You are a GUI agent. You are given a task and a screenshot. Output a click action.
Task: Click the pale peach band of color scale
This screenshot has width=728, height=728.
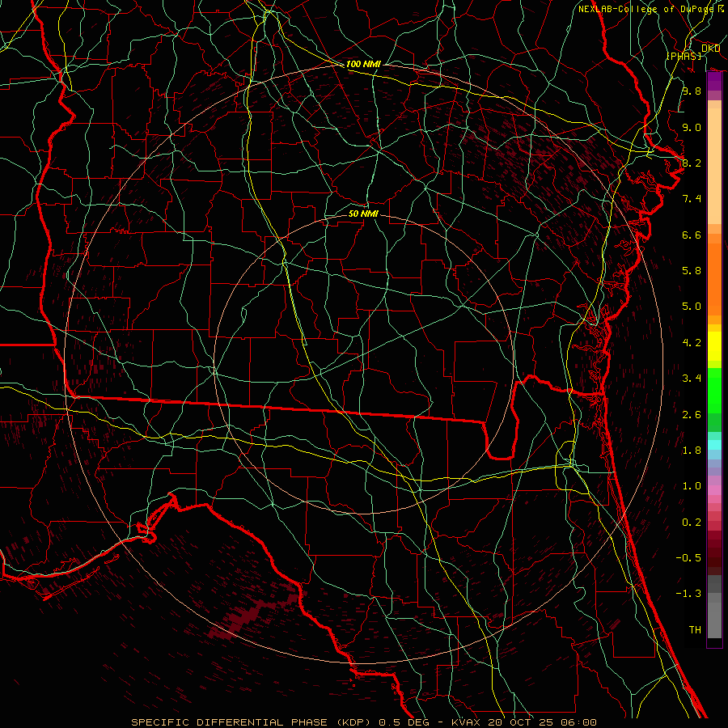(714, 166)
